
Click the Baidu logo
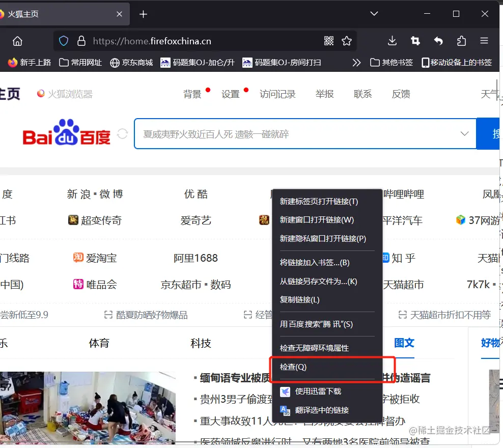click(x=66, y=132)
